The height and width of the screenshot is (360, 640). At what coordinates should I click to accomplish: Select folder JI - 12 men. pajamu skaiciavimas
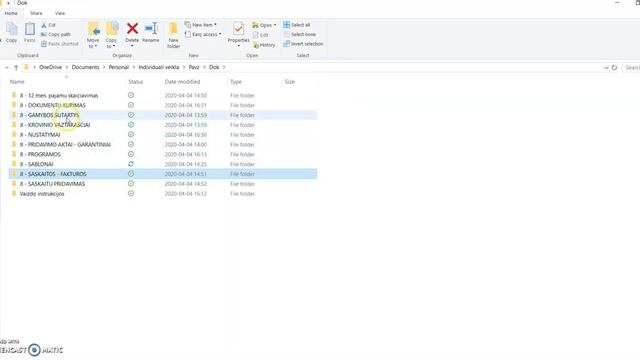tap(59, 95)
